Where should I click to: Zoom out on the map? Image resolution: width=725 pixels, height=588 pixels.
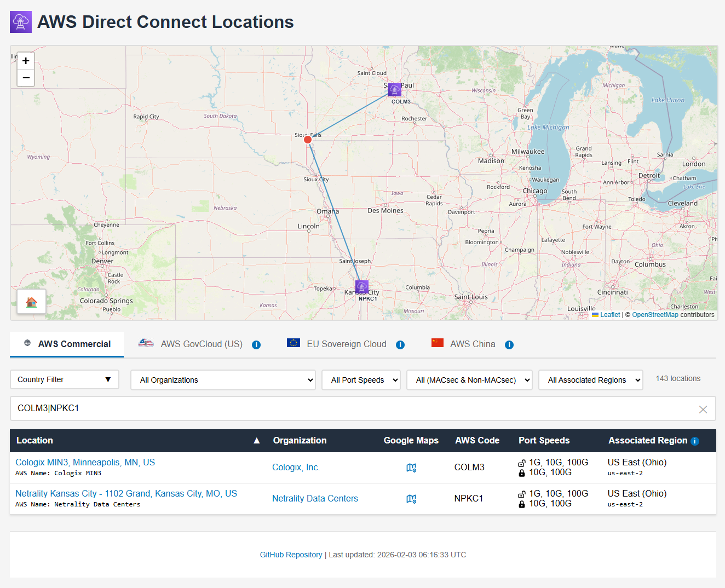26,78
